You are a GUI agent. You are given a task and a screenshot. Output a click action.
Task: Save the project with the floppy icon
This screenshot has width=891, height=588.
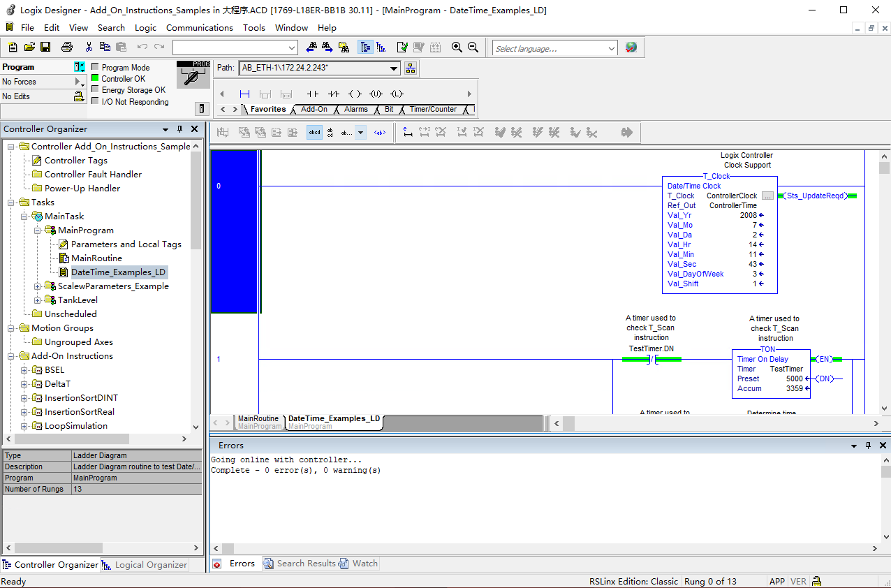click(x=45, y=47)
